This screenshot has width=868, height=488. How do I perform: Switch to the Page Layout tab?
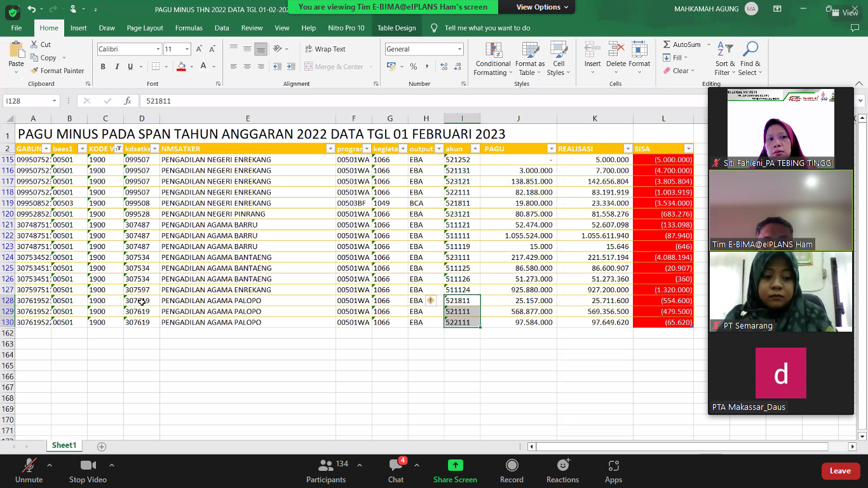point(145,28)
